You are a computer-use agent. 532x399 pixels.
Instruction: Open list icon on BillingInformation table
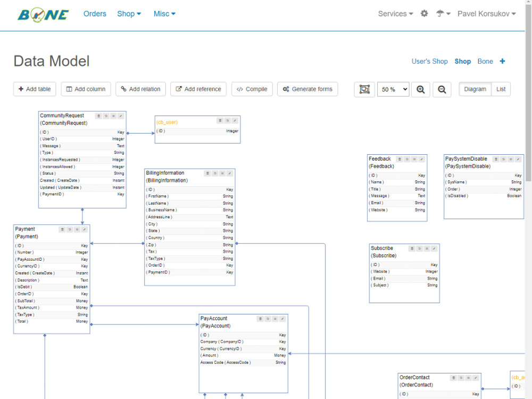coord(222,173)
